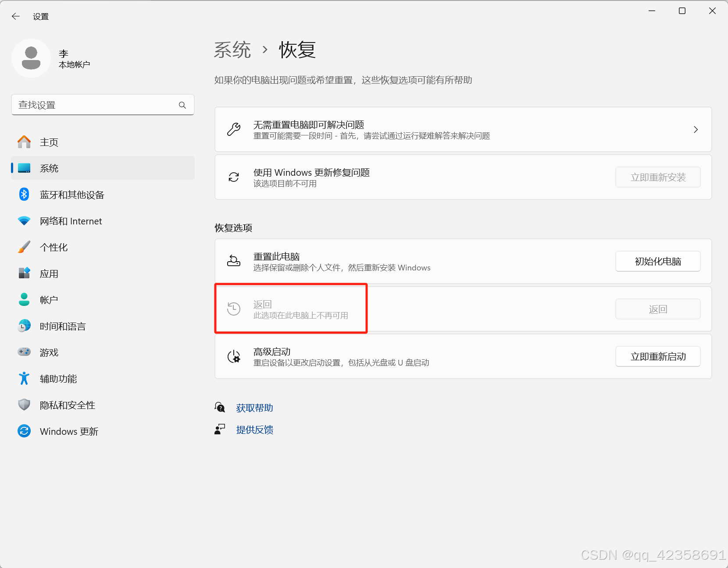Click the refresh icon beside Windows 更新修复
The image size is (728, 568).
(234, 177)
